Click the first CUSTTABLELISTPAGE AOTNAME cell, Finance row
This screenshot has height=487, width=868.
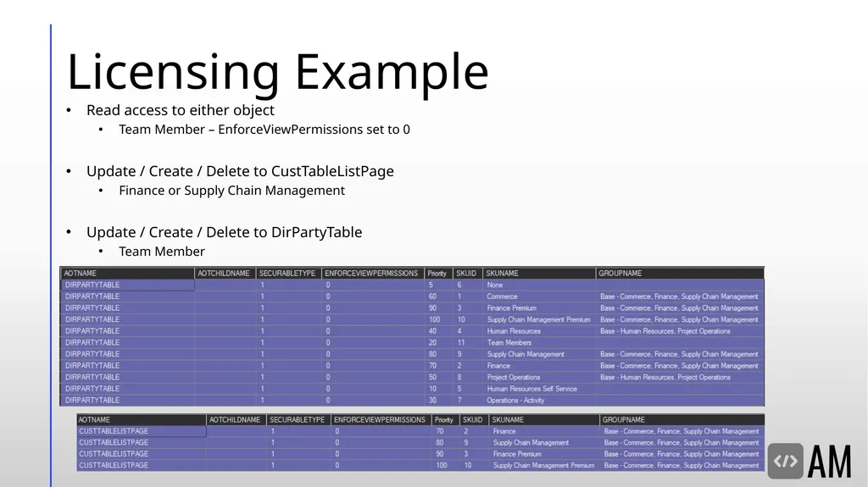point(142,431)
